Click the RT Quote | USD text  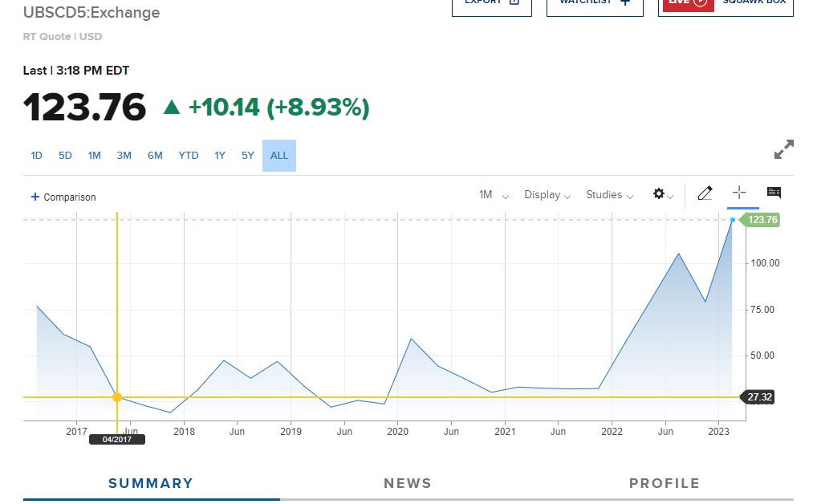[x=63, y=36]
